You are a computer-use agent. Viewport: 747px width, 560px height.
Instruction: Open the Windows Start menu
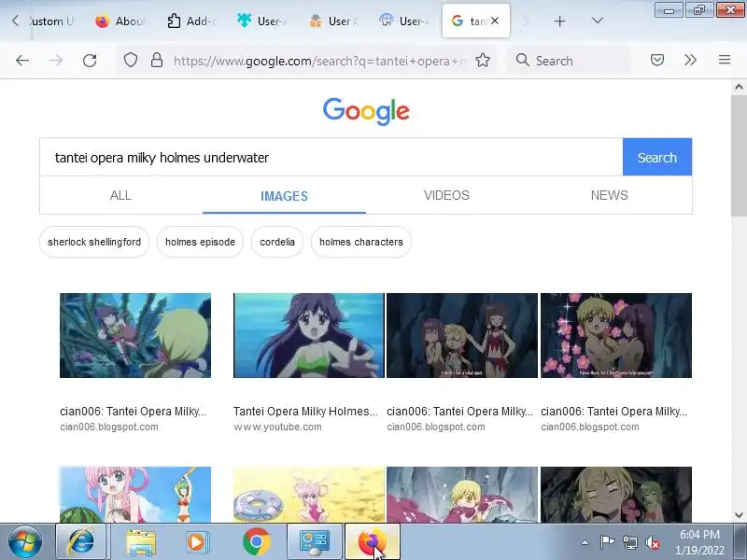(x=24, y=542)
